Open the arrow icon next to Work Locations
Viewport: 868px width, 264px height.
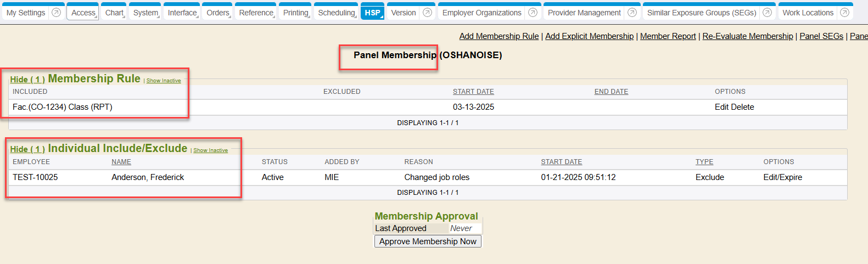844,13
